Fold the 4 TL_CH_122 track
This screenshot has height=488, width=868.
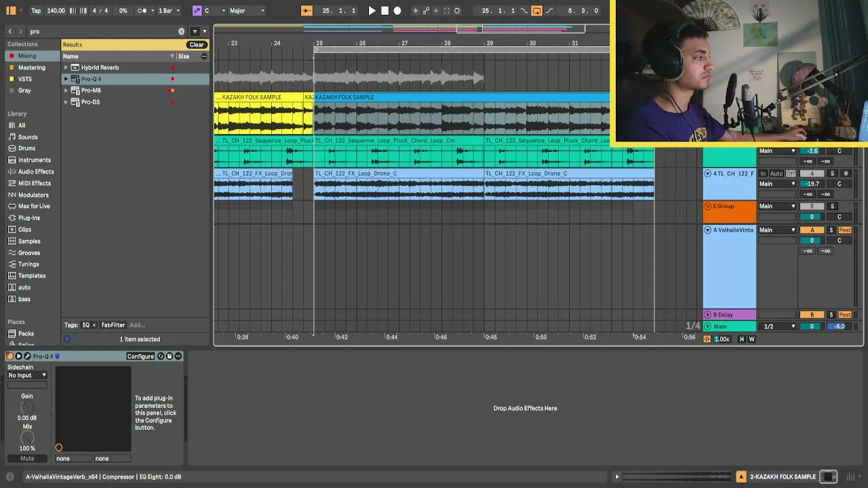pos(707,174)
